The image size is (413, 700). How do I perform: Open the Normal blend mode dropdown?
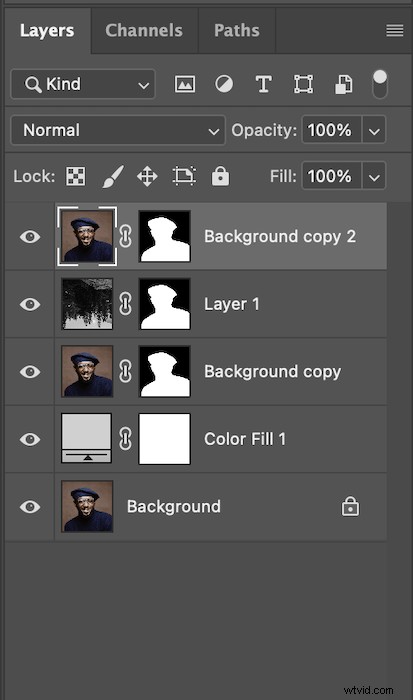pos(118,130)
